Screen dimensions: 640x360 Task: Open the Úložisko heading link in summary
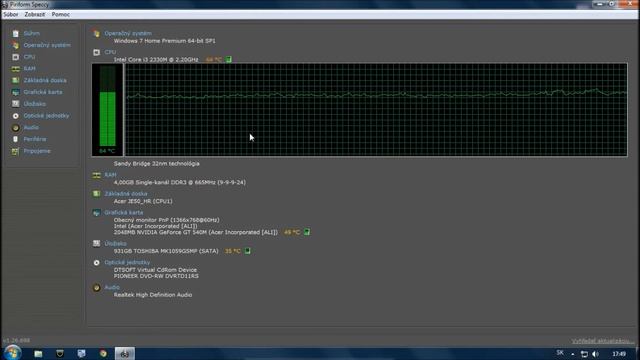116,244
